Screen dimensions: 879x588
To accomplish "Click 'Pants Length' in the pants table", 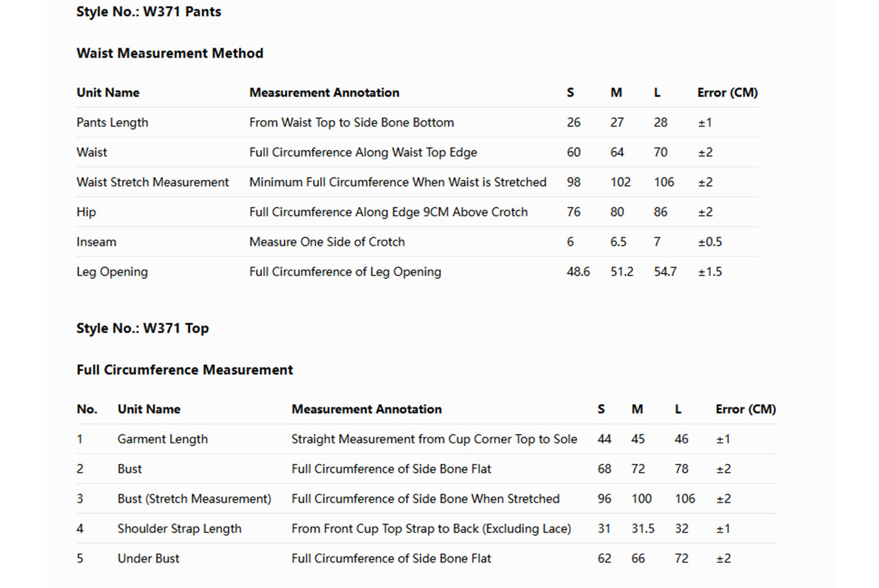I will click(112, 122).
